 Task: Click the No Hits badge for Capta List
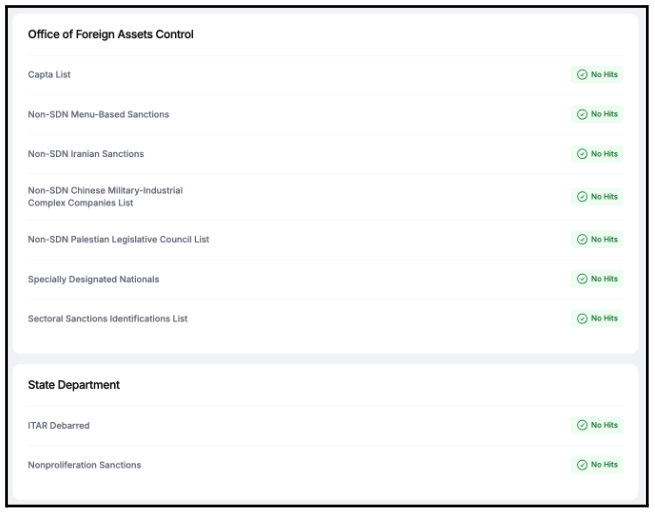[x=597, y=75]
